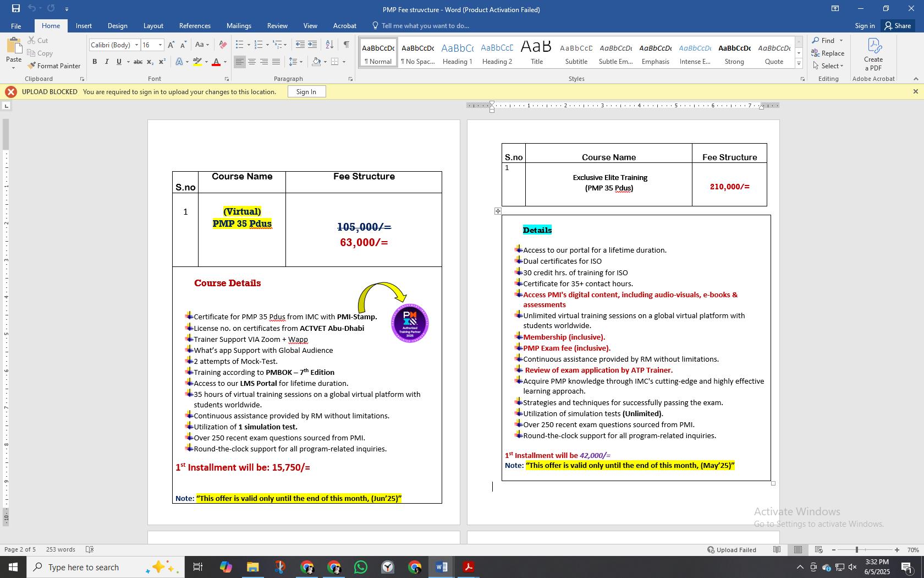Toggle Underline formatting
Image resolution: width=924 pixels, height=578 pixels.
(119, 62)
